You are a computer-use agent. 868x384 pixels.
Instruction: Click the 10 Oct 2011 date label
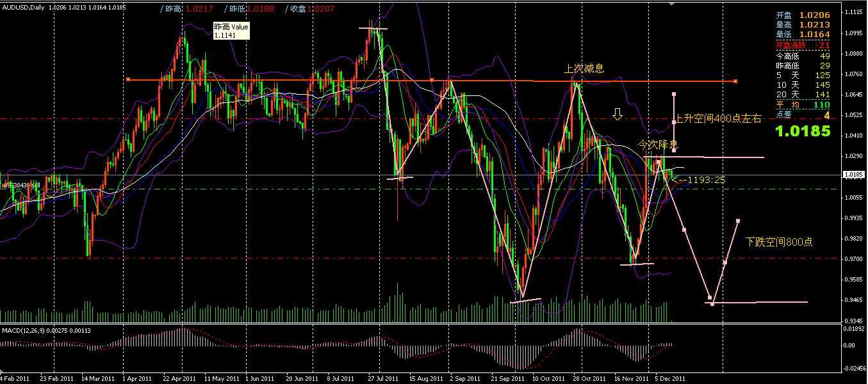(549, 378)
